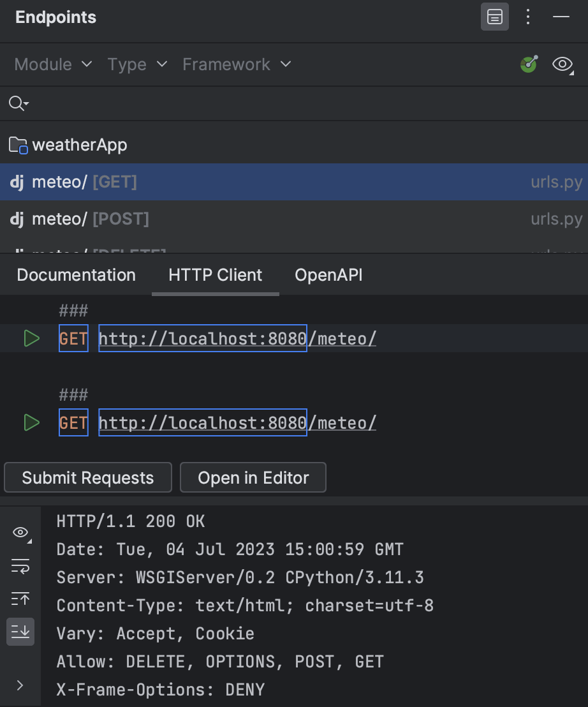Run the second GET request
This screenshot has height=707, width=588.
pos(31,422)
